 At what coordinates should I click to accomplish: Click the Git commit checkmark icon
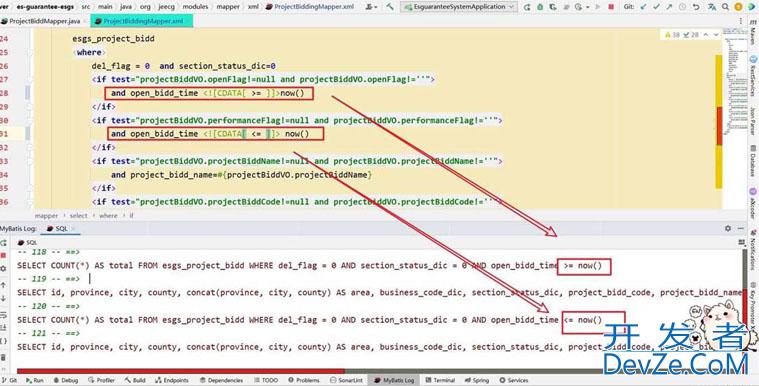coord(656,7)
